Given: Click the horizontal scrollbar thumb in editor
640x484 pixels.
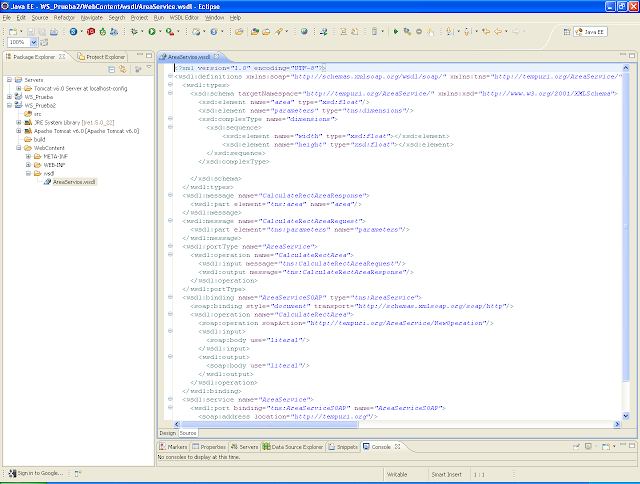Looking at the screenshot, I should pos(269,424).
